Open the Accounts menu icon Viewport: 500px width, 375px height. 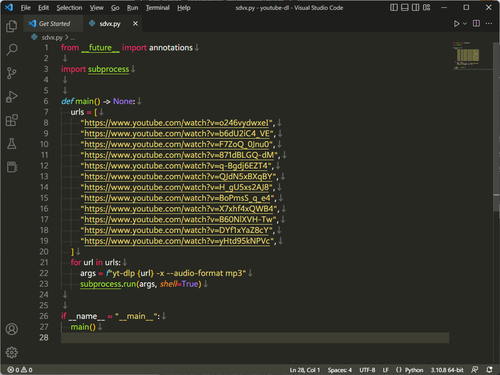(12, 329)
